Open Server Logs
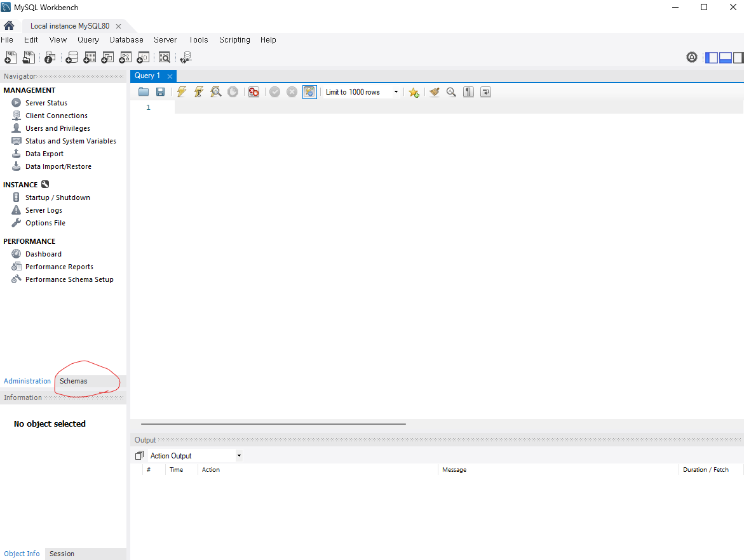The width and height of the screenshot is (744, 560). tap(44, 211)
